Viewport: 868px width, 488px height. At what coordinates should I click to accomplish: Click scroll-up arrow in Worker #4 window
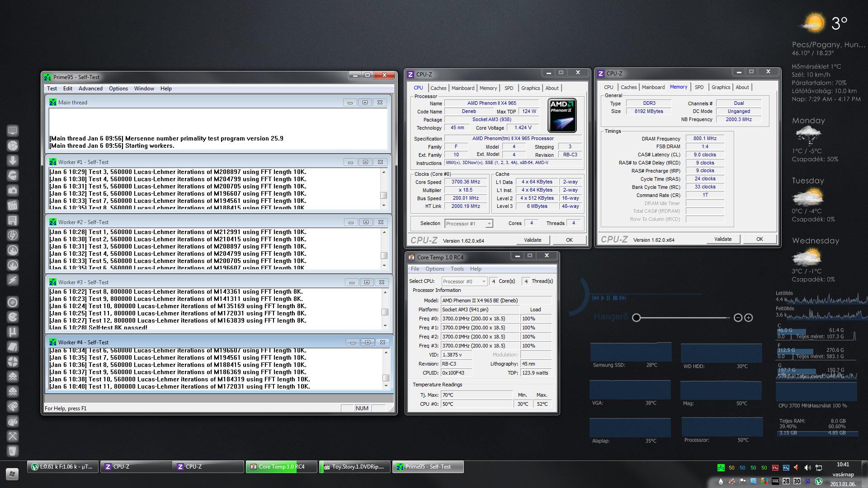tap(386, 352)
